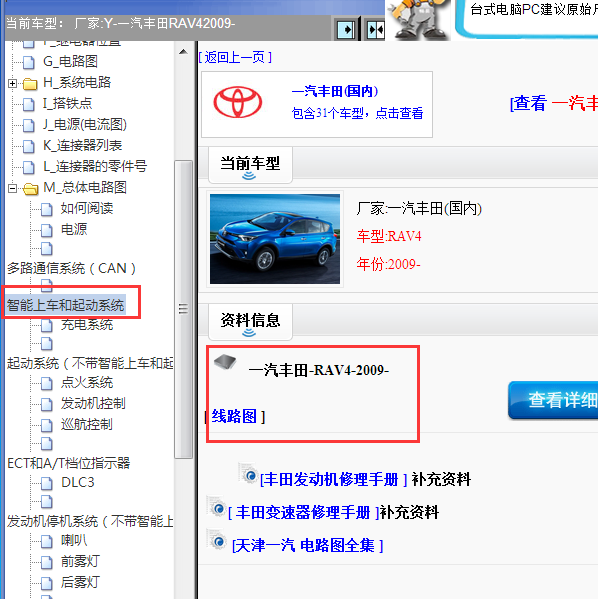598x599 pixels.
Task: Click the 查看 一汽丰田 link at right
Action: pos(554,103)
